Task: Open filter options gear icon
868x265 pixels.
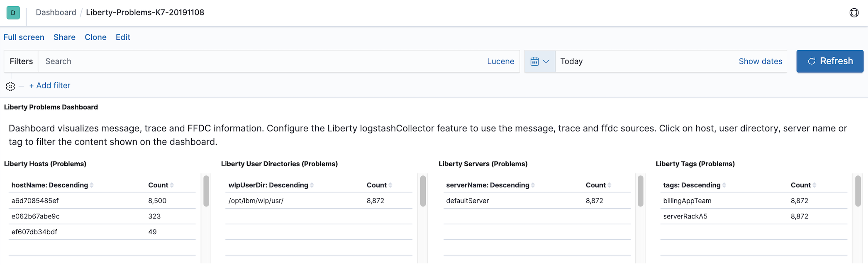Action: tap(10, 86)
